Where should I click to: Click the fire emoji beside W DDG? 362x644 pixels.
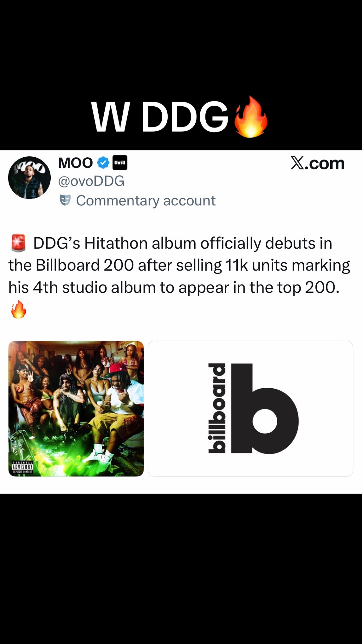click(x=251, y=117)
